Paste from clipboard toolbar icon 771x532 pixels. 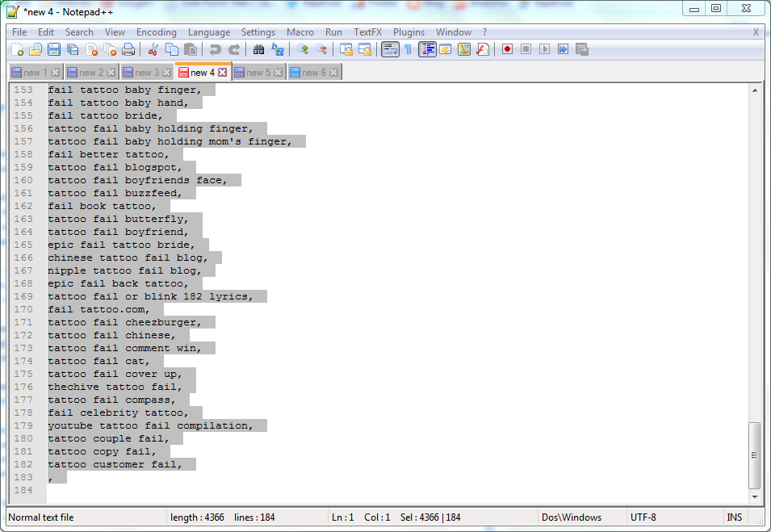pyautogui.click(x=191, y=49)
